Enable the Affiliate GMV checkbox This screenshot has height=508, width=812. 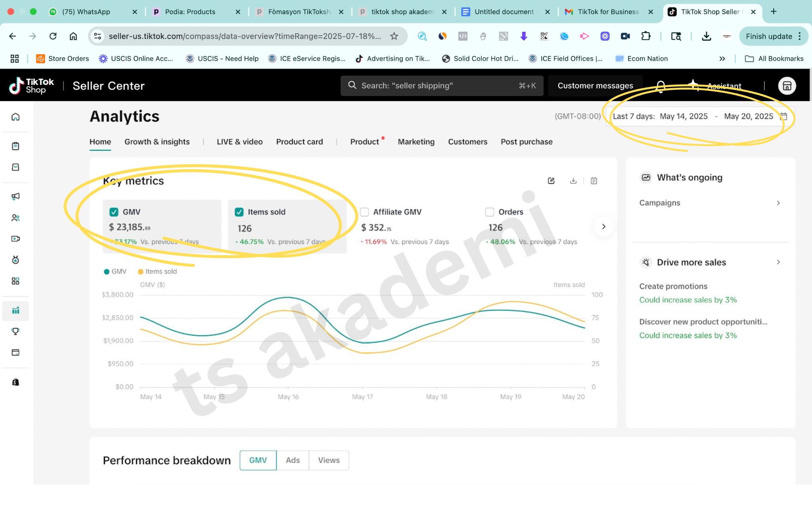click(x=364, y=212)
